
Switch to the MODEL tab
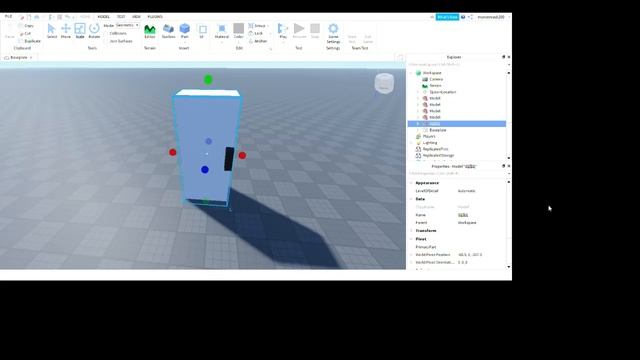[x=103, y=17]
